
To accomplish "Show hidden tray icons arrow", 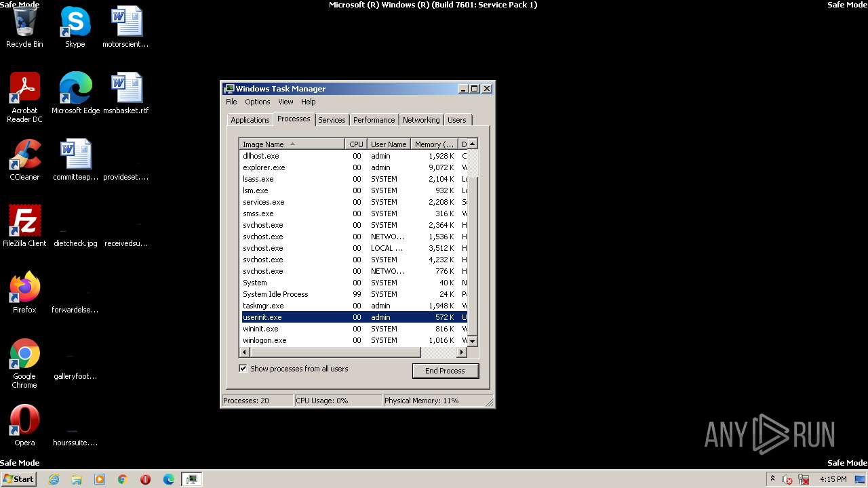I will click(x=772, y=479).
